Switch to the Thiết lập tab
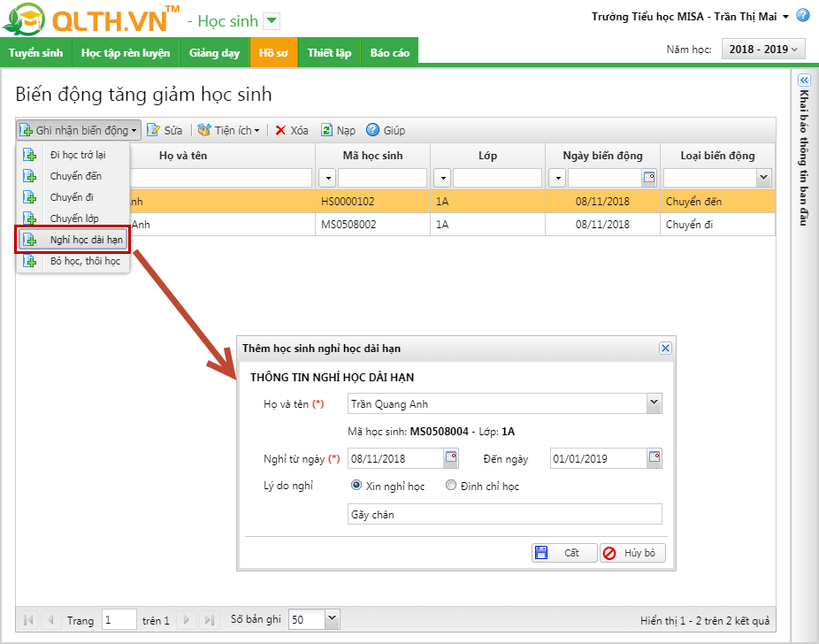The image size is (819, 644). click(329, 53)
